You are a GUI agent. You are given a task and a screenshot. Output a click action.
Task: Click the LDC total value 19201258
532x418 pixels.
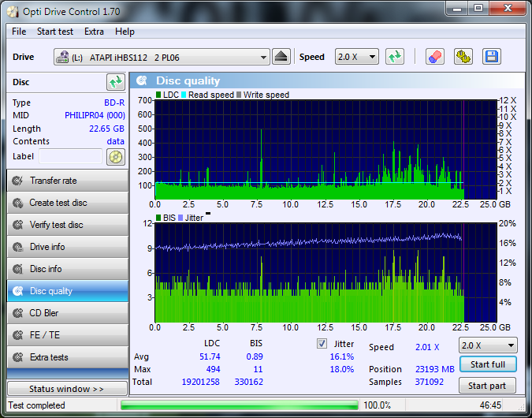click(x=200, y=382)
